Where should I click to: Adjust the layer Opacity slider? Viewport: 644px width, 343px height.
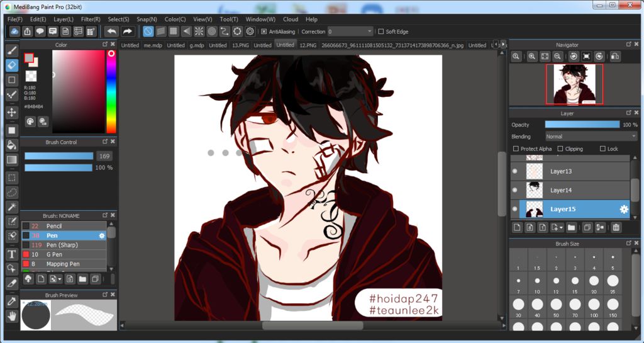582,125
